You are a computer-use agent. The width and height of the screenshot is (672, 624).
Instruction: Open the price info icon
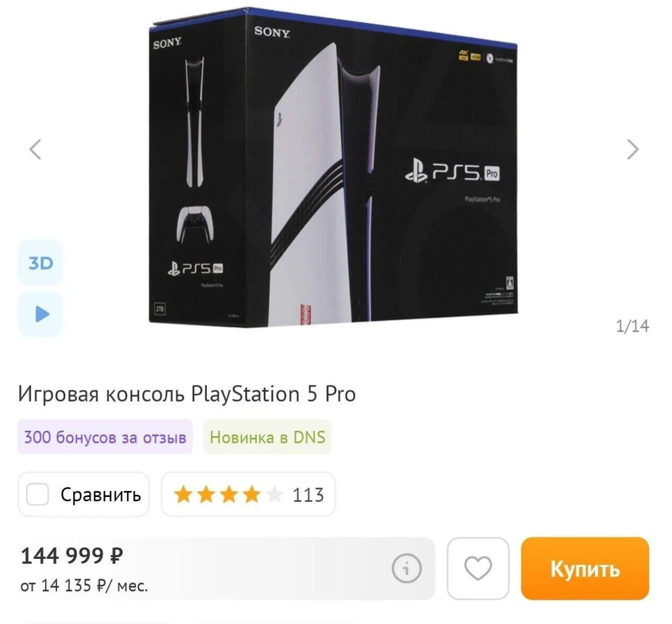(407, 568)
